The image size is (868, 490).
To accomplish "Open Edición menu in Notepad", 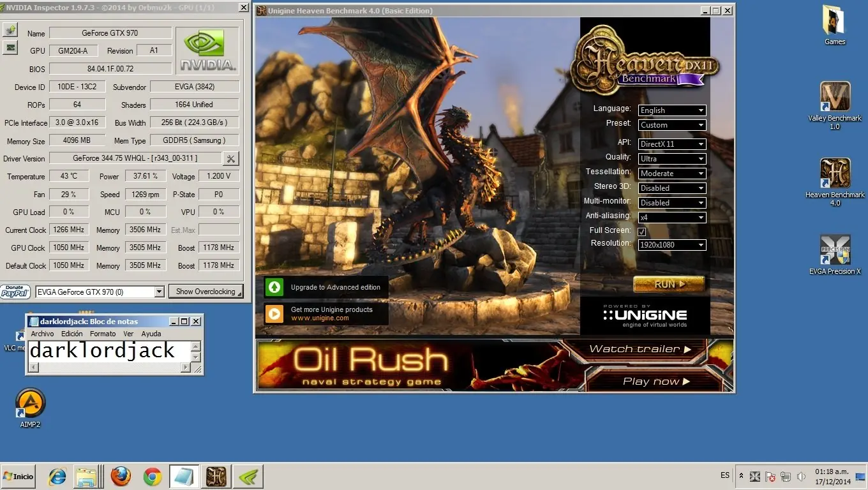I will [x=72, y=334].
